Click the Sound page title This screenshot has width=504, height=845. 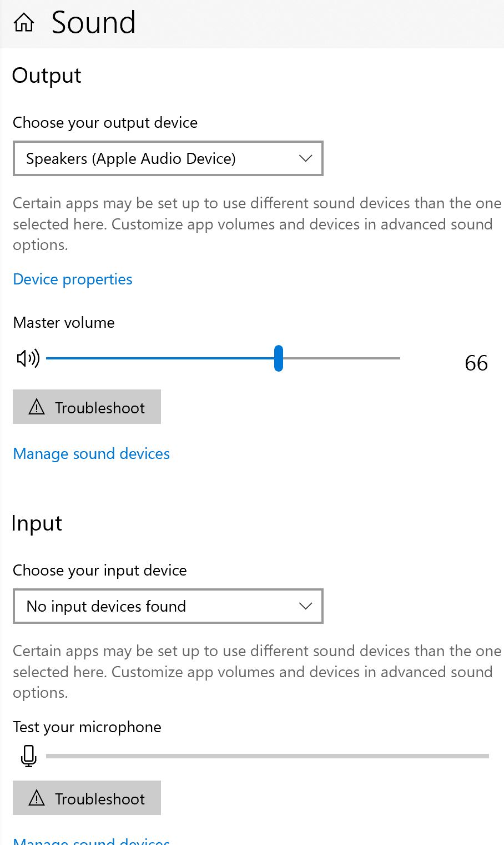[93, 23]
